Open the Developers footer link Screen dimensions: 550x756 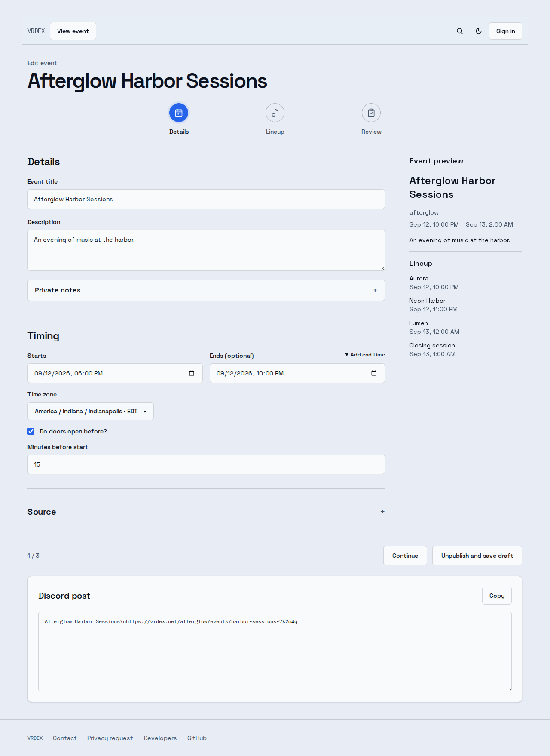point(160,738)
